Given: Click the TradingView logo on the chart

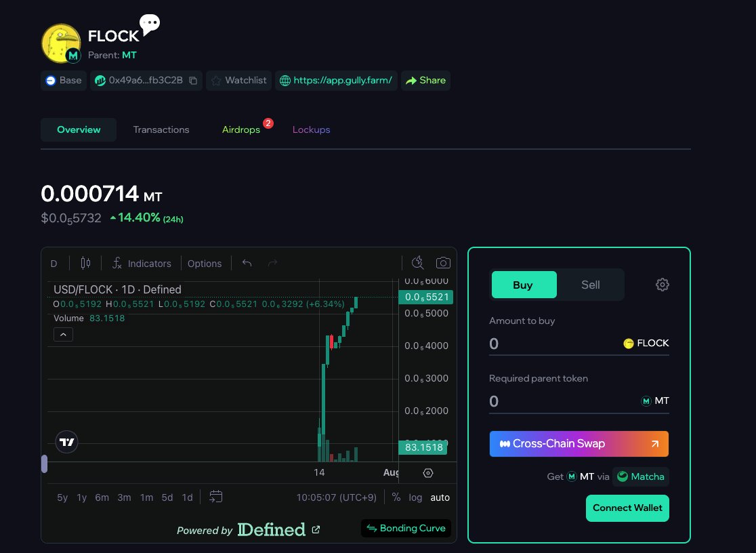Looking at the screenshot, I should pyautogui.click(x=66, y=442).
